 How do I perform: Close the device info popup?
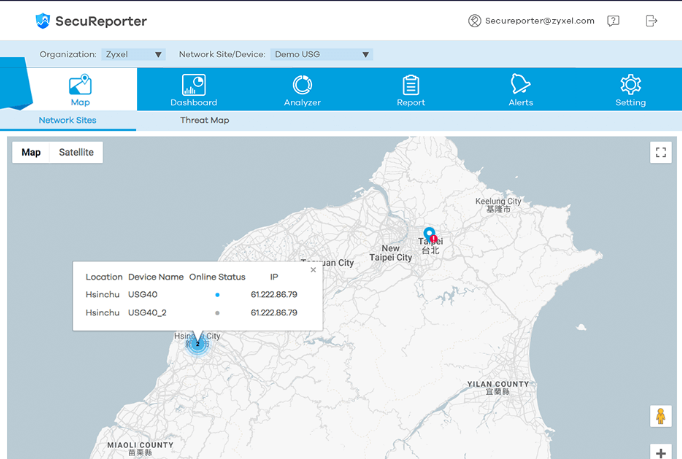tap(313, 270)
